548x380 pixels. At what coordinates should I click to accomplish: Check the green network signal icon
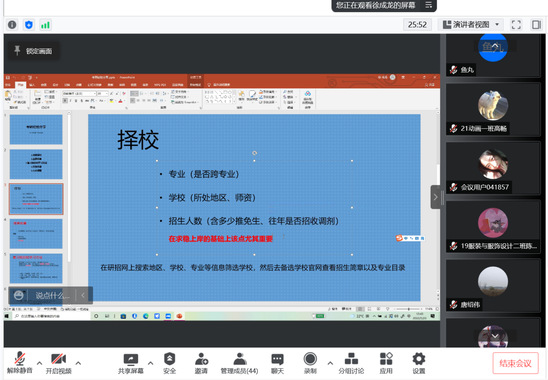tap(46, 25)
